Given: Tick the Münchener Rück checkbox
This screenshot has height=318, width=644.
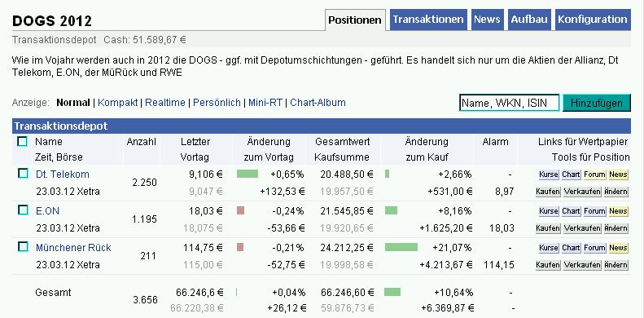Looking at the screenshot, I should tap(23, 247).
